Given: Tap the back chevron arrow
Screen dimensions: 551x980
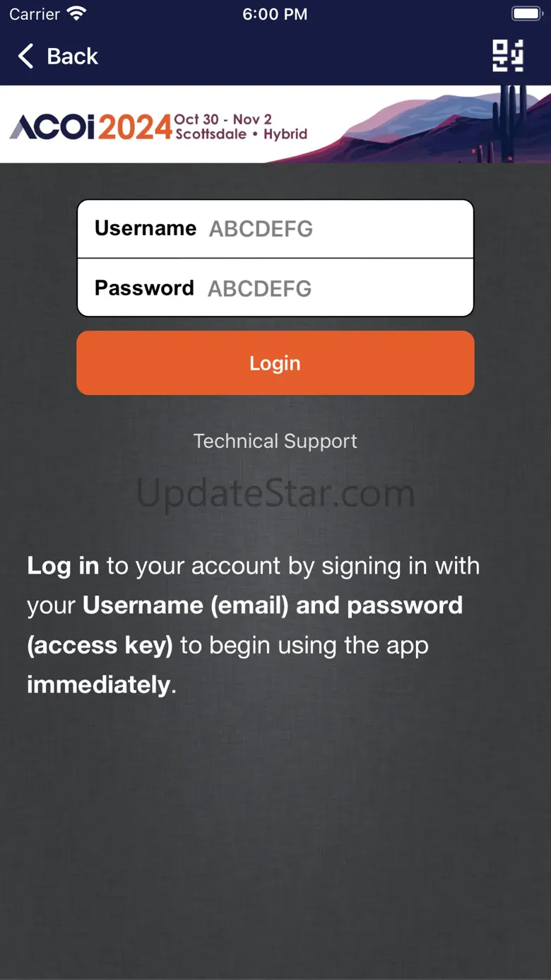Looking at the screenshot, I should (26, 56).
